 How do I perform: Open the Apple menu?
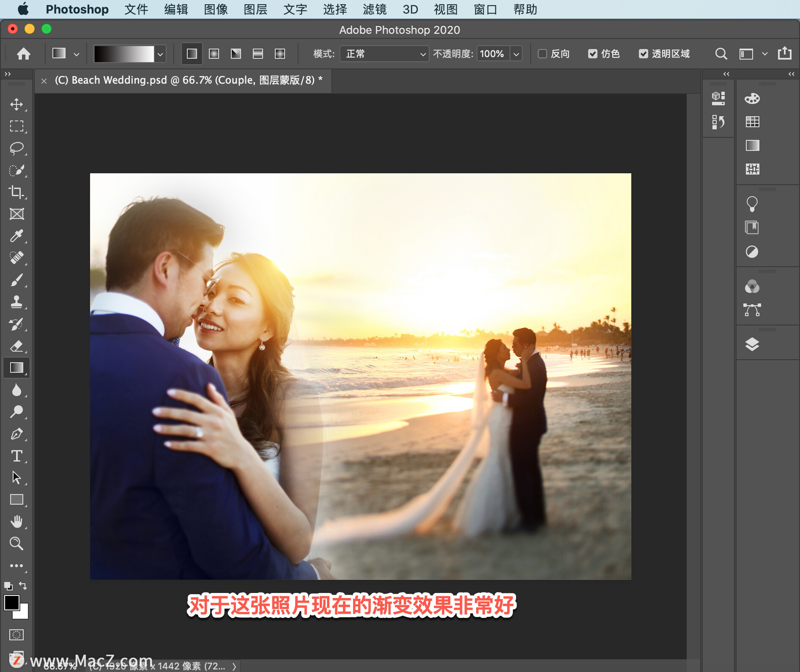pos(23,9)
